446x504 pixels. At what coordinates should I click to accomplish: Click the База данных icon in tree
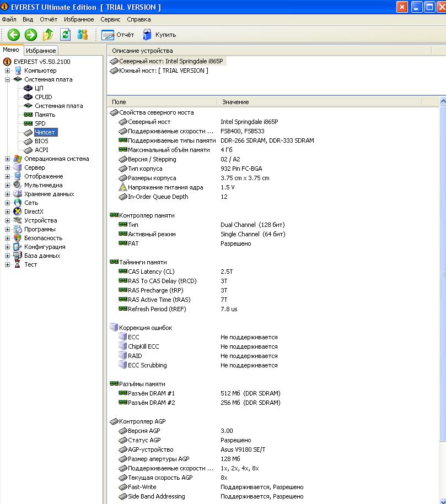(x=18, y=256)
